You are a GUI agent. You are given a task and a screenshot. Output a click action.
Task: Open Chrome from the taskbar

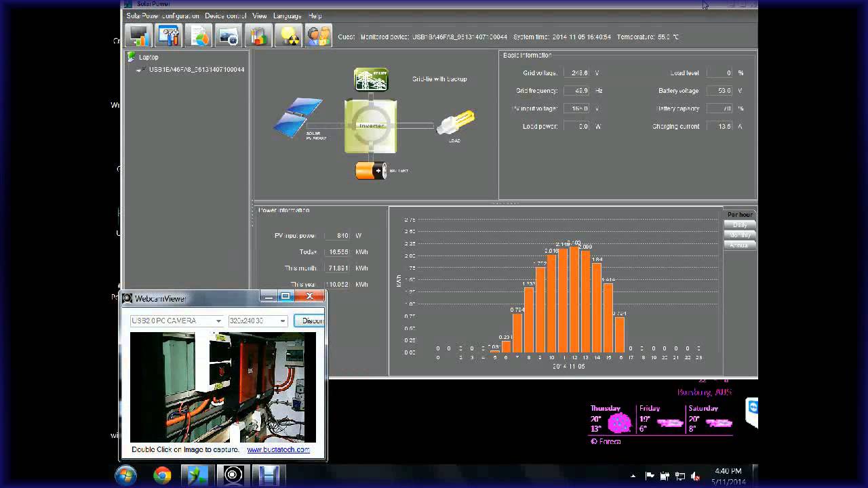coord(162,475)
